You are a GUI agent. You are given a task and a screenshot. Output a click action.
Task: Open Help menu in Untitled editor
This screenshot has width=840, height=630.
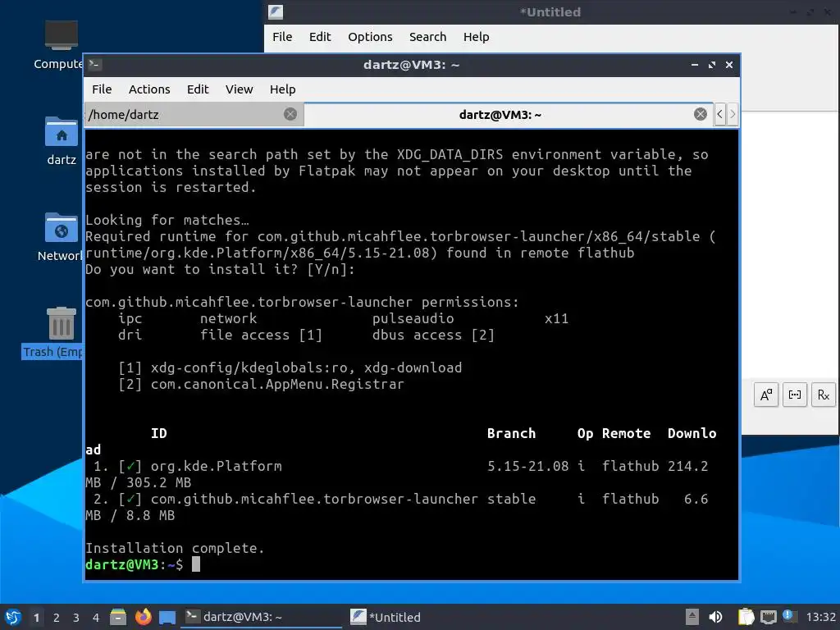click(x=477, y=37)
